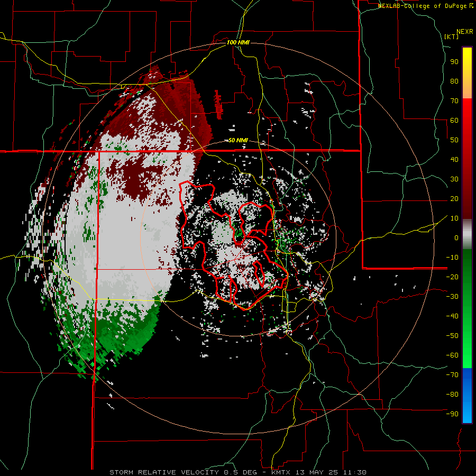Click the 10 value on the velocity scale
Image resolution: width=476 pixels, height=476 pixels.
[454, 218]
